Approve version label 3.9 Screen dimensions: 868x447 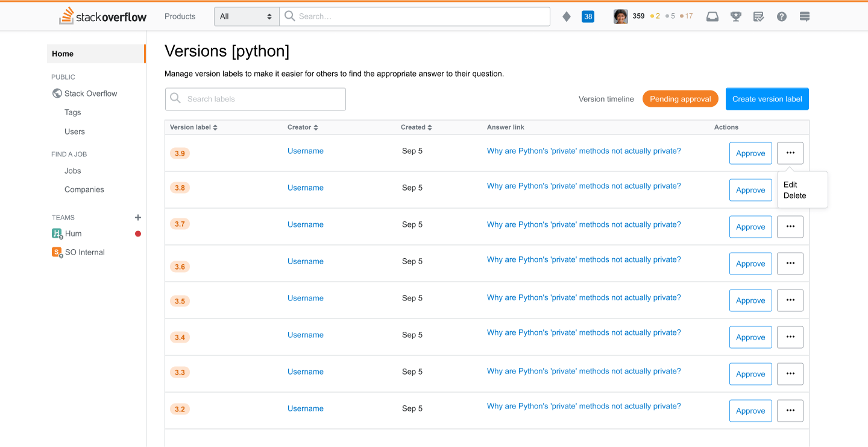(750, 153)
